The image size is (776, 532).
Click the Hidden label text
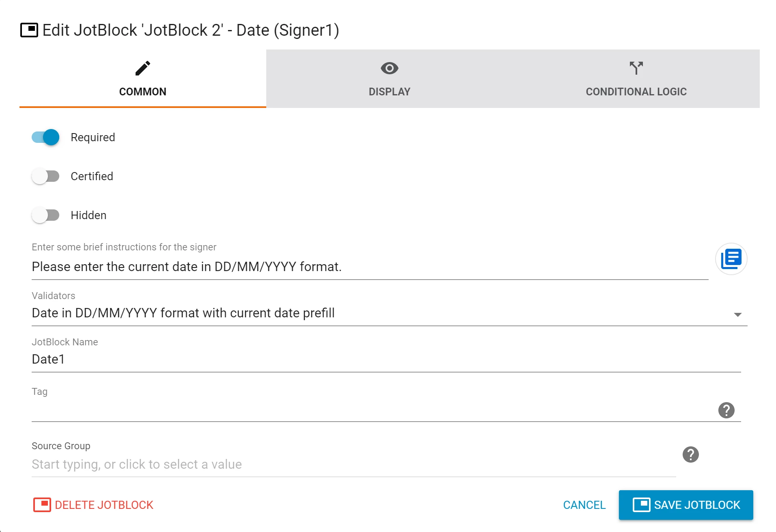coord(88,215)
